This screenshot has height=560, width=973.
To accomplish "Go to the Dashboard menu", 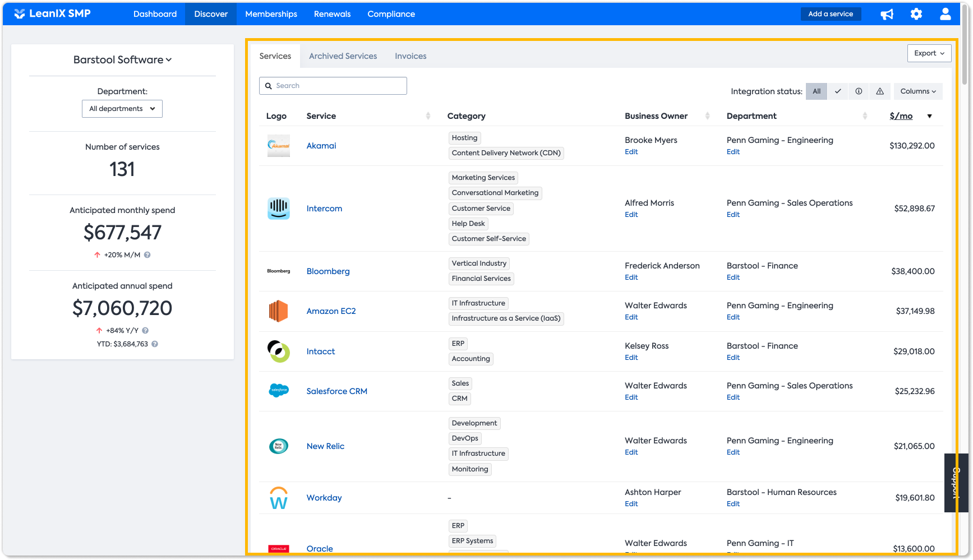I will tap(155, 14).
